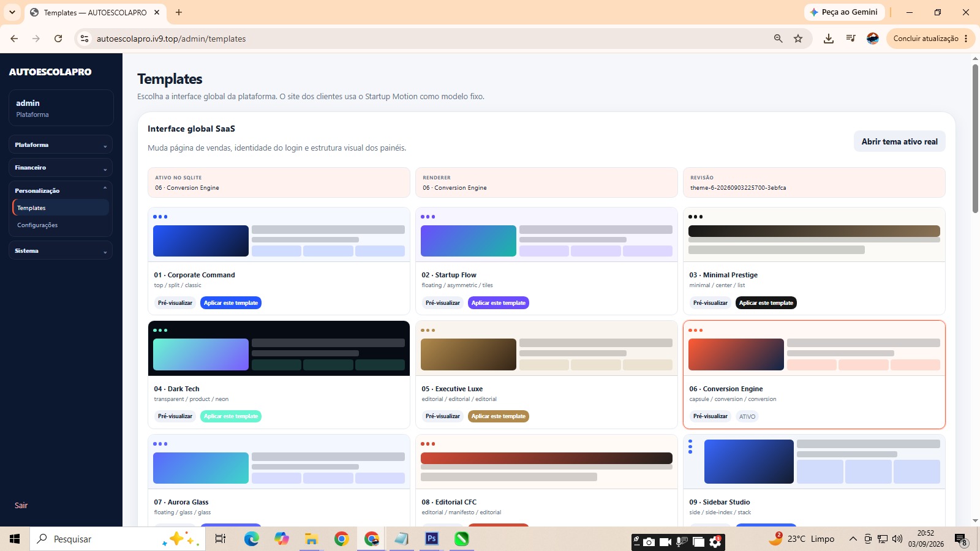The width and height of the screenshot is (980, 551).
Task: Click the Abrir tema ativo real button
Action: (x=899, y=141)
